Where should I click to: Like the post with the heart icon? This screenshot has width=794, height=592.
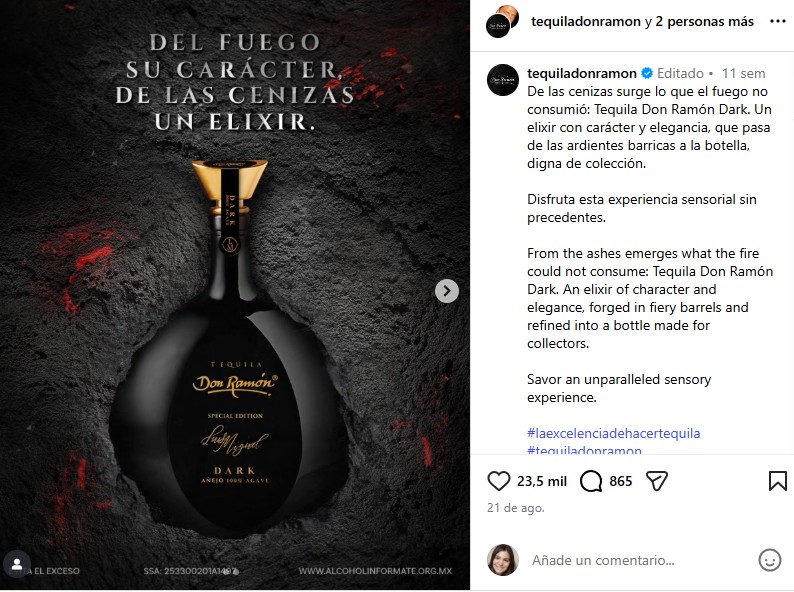point(498,481)
